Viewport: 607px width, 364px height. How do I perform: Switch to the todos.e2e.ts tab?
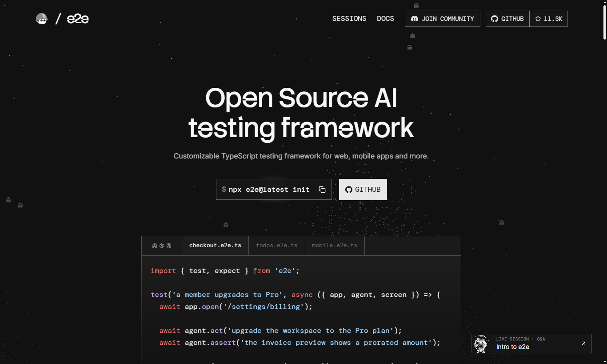click(x=277, y=245)
